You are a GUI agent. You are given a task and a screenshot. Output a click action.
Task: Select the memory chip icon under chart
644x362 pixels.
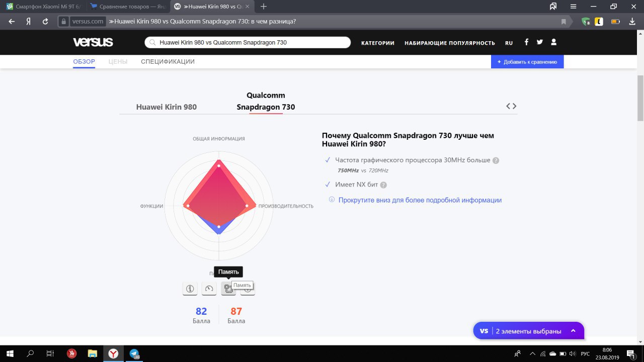pos(228,289)
